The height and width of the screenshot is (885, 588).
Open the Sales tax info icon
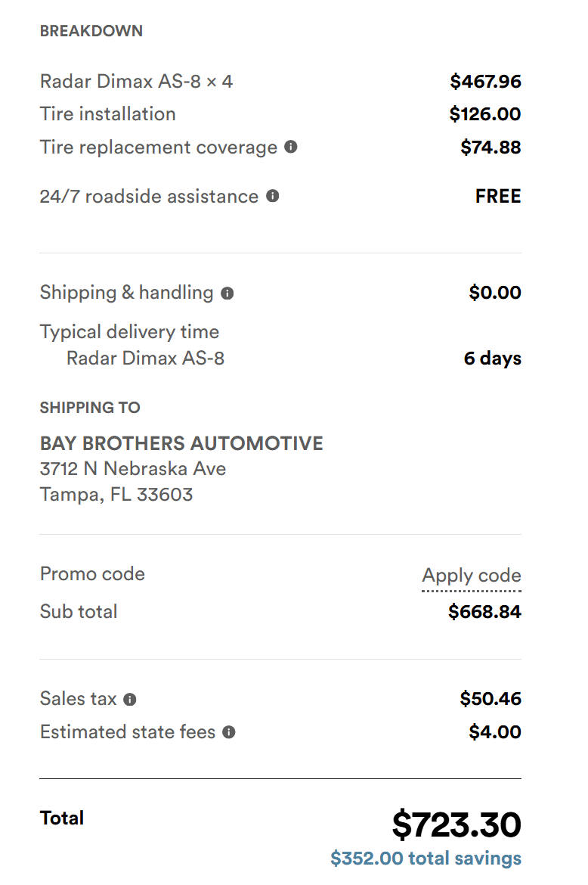[x=130, y=700]
